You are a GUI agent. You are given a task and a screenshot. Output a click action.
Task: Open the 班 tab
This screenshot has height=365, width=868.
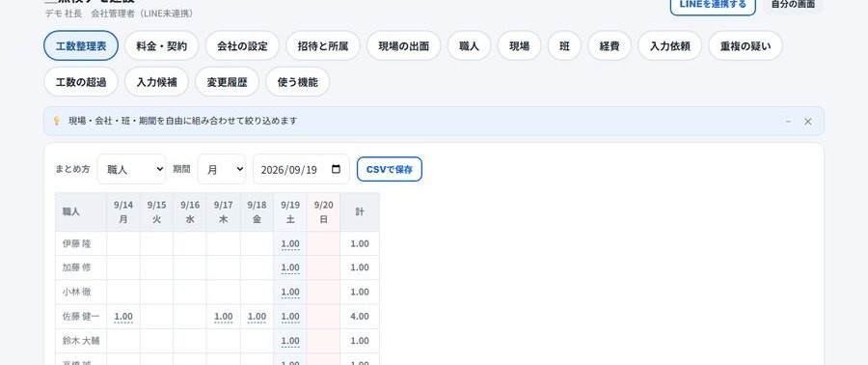pos(564,46)
